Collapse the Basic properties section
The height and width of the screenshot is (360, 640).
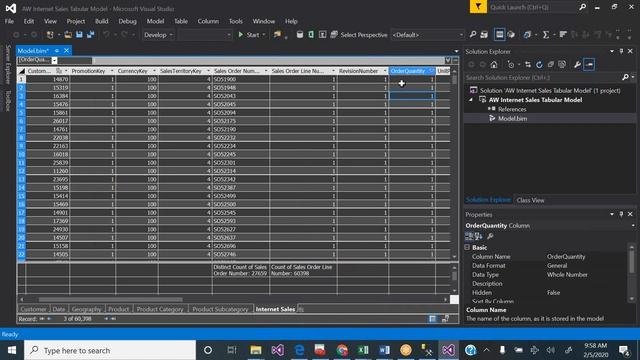tap(467, 247)
